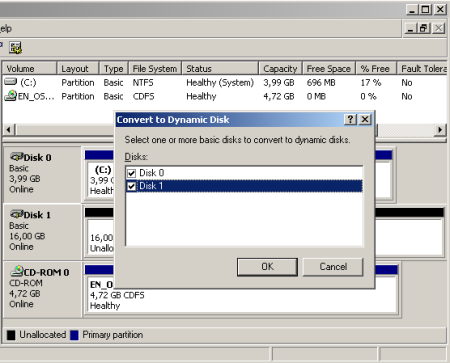Click the black Unallocated legend swatch
Image resolution: width=450 pixels, height=363 pixels.
pos(11,335)
